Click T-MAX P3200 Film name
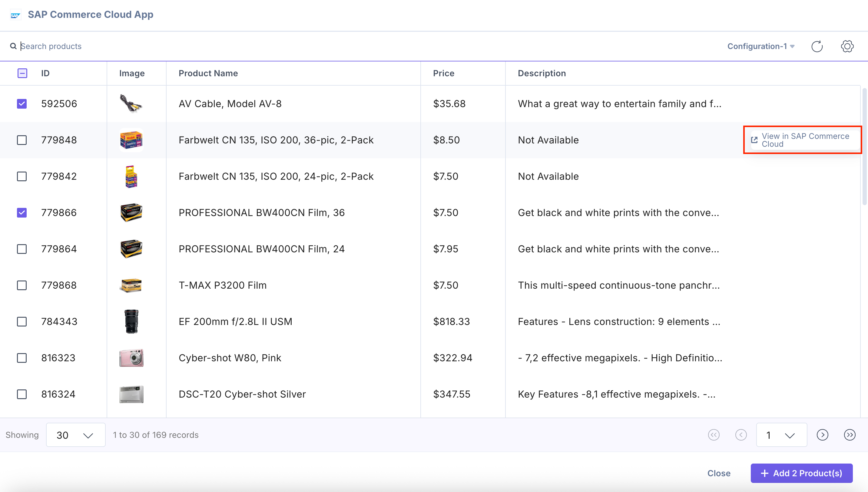 point(223,285)
